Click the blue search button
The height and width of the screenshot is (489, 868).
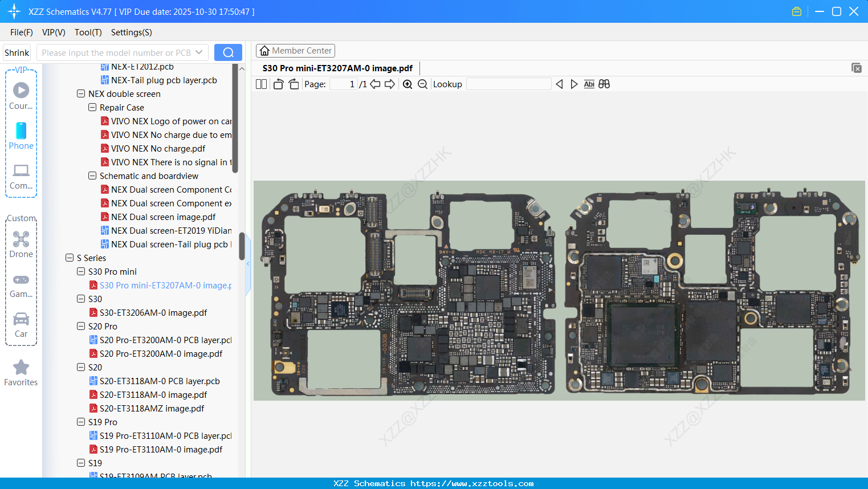tap(228, 52)
